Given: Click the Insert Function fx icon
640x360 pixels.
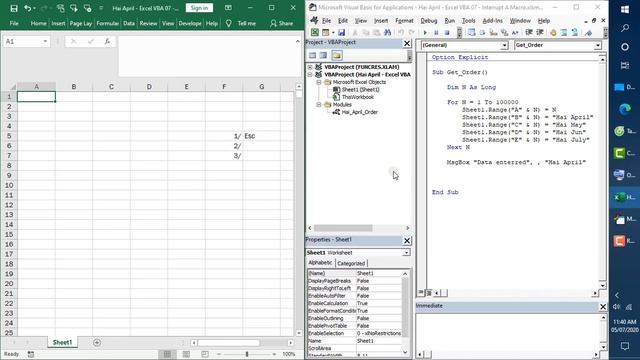Looking at the screenshot, I should (107, 41).
